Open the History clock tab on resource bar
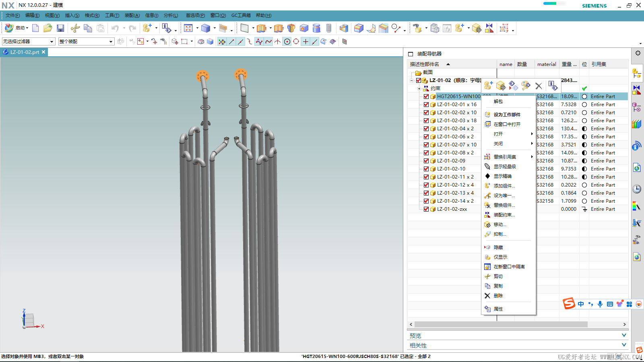Image resolution: width=644 pixels, height=362 pixels. click(637, 189)
